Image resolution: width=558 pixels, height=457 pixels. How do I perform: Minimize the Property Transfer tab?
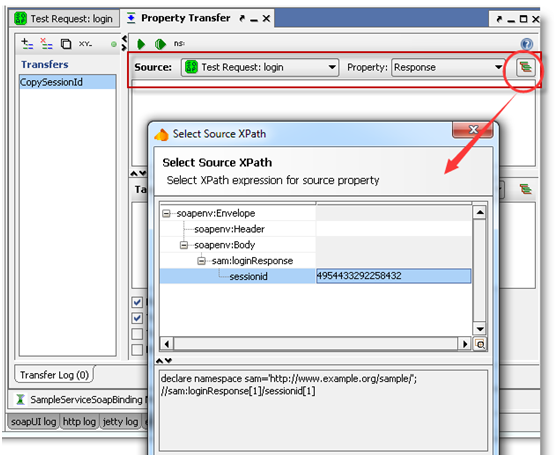(254, 19)
